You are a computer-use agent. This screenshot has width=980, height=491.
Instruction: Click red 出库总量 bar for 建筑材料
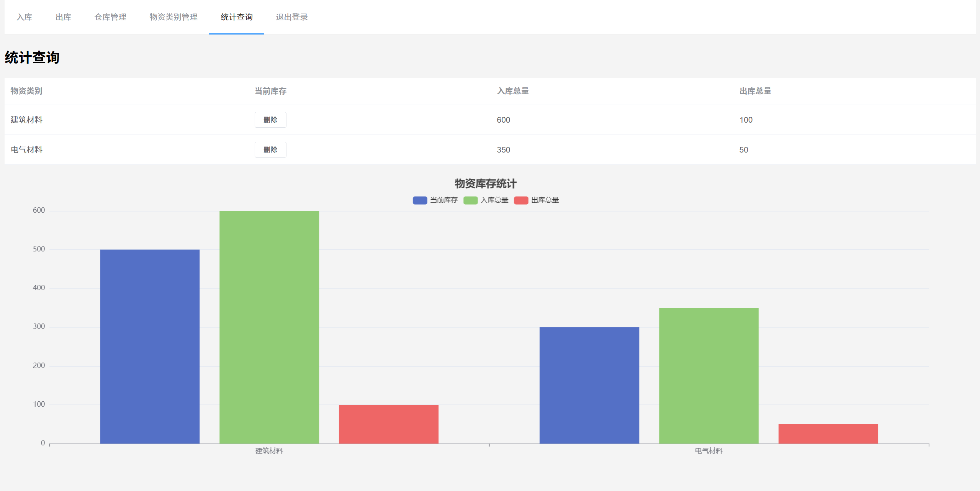(388, 424)
